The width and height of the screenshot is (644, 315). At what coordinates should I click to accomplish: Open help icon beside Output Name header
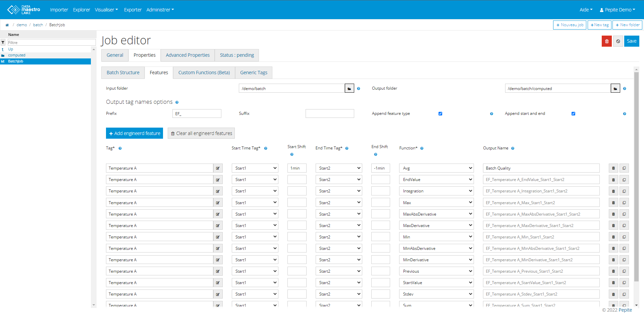[x=513, y=148]
